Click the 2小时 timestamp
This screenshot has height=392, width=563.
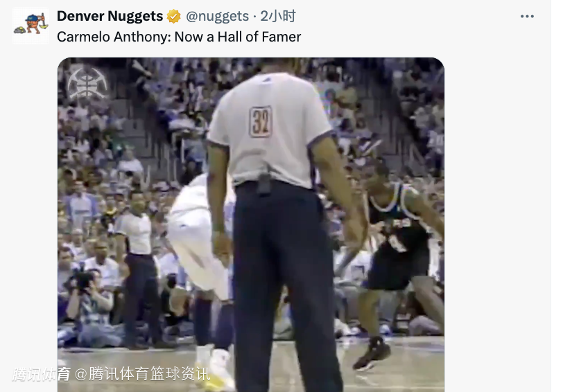pyautogui.click(x=278, y=16)
